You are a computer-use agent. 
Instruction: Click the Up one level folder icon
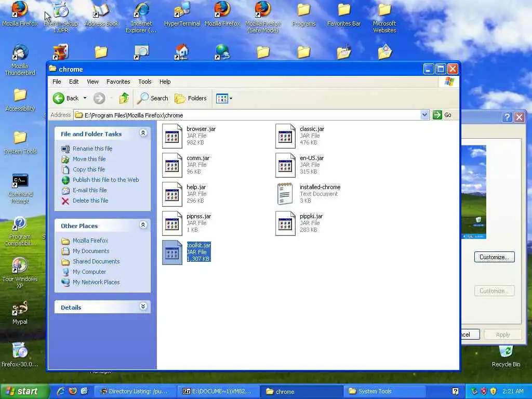point(124,98)
